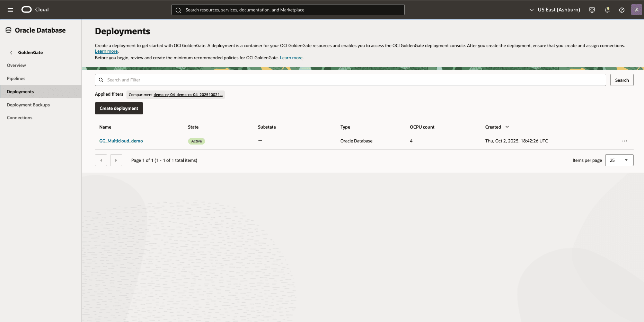
Task: Expand the US East (Ashburn) region selector
Action: 532,10
